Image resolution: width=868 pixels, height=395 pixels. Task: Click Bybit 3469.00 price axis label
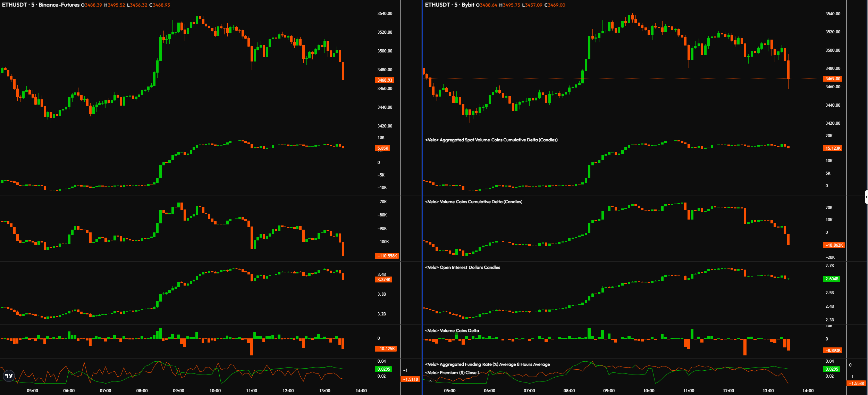tap(833, 79)
